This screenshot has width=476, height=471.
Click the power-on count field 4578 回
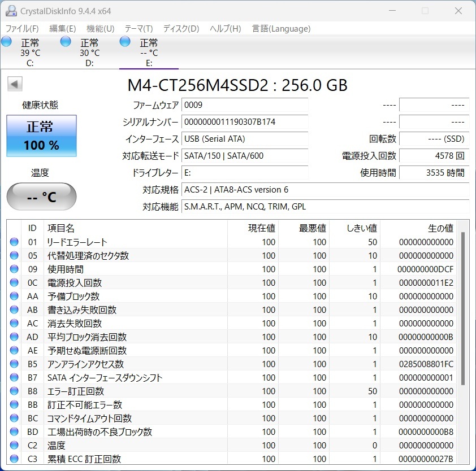(x=434, y=156)
